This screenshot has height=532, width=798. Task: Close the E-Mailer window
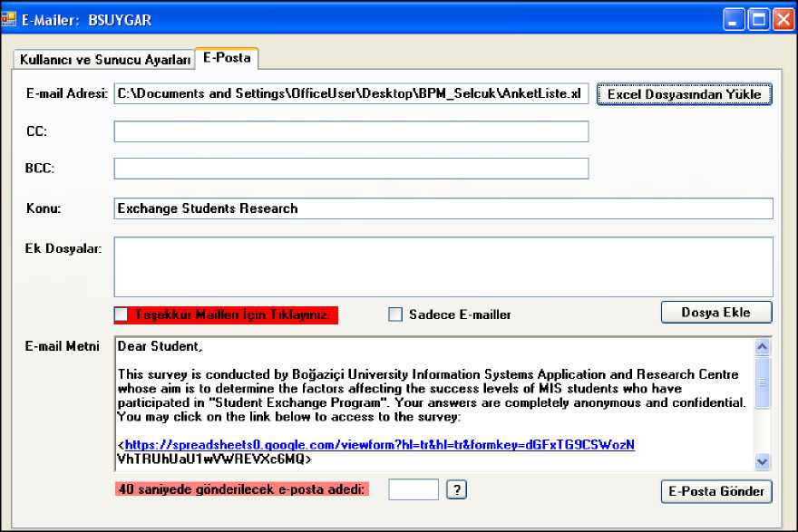pos(783,19)
